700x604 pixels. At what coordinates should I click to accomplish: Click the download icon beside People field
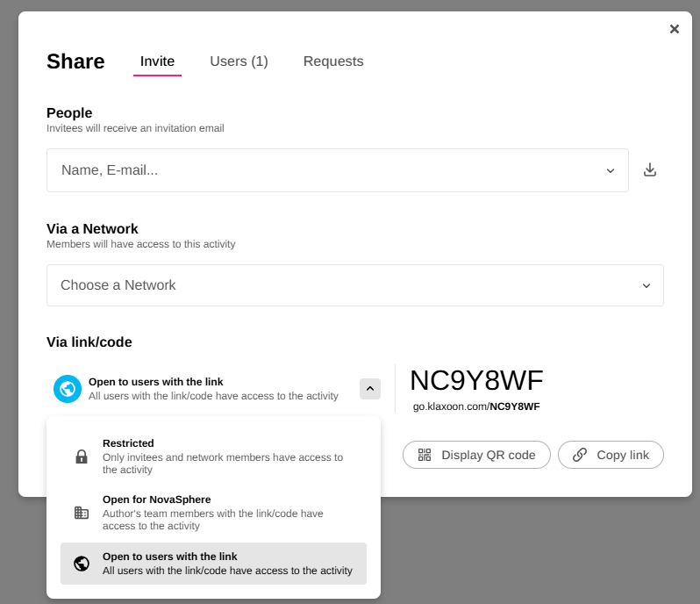click(650, 169)
